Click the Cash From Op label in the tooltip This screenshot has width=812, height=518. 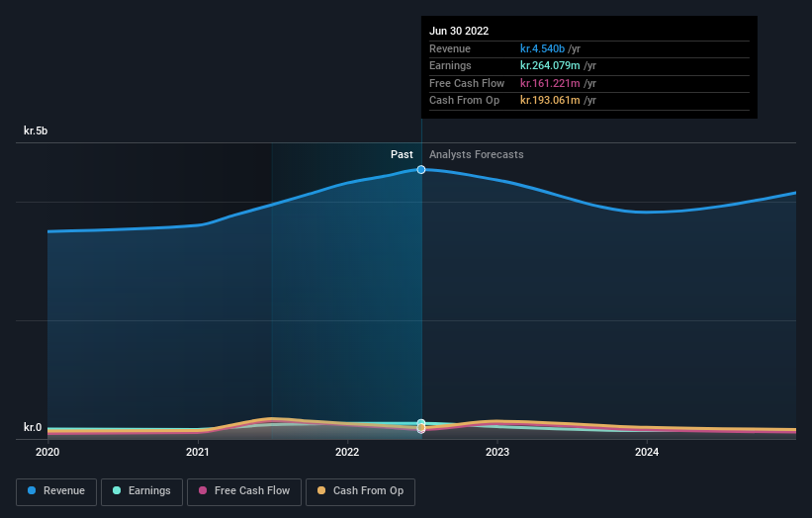(x=465, y=101)
